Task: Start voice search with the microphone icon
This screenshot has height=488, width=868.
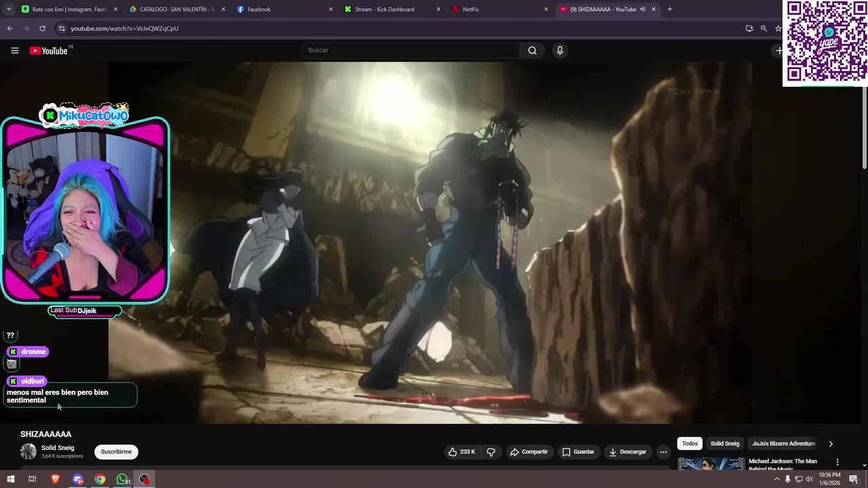Action: click(559, 50)
